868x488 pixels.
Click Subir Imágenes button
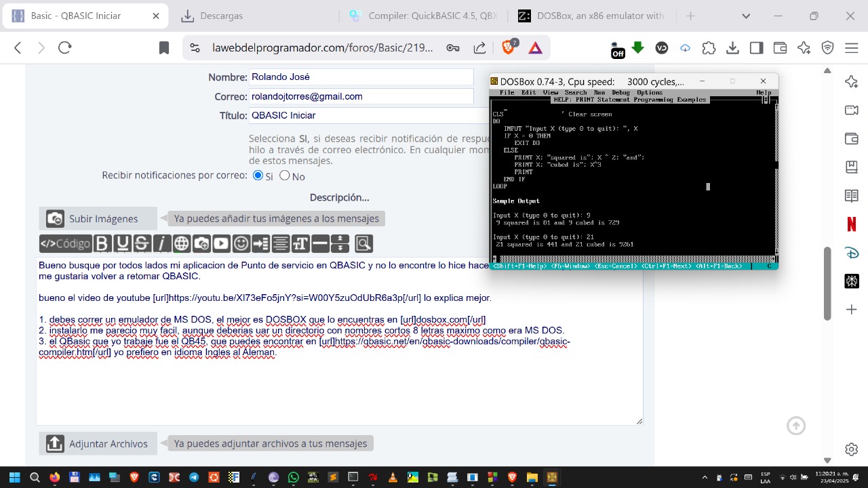98,218
